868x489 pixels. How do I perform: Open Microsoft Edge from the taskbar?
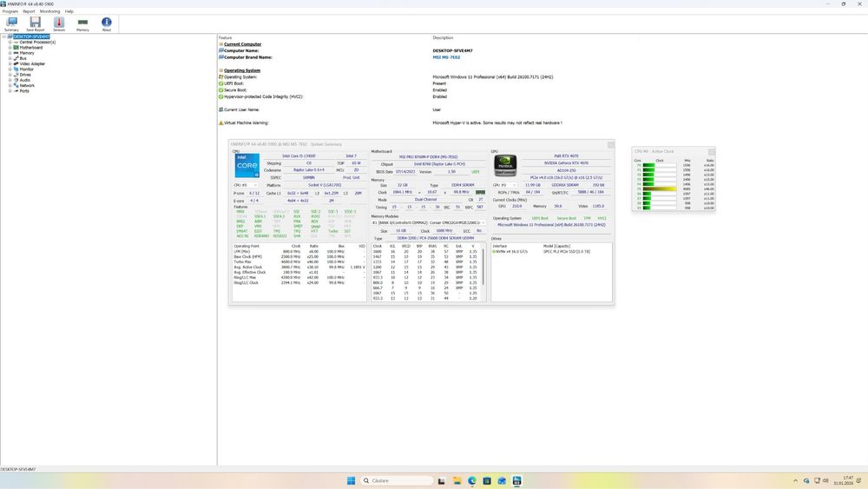tap(471, 480)
